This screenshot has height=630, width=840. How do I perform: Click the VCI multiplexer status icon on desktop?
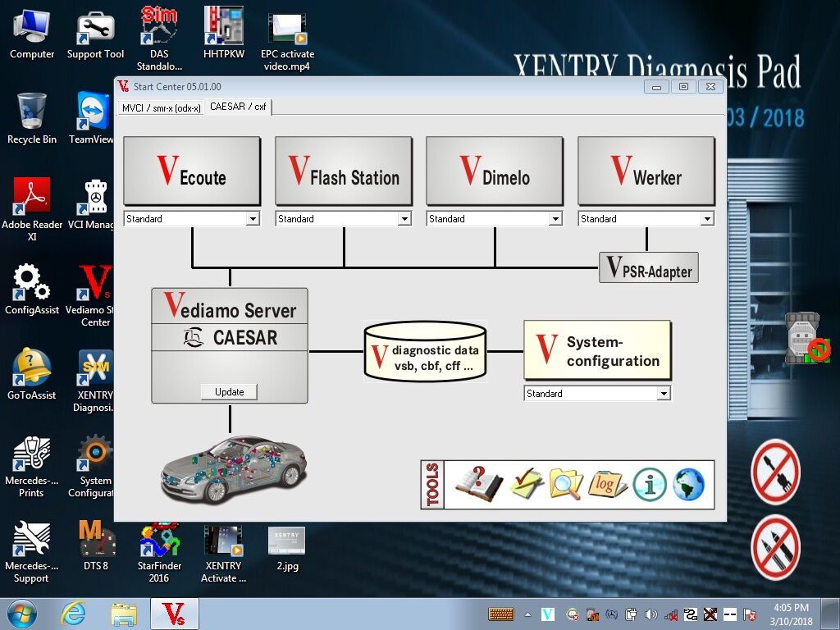[807, 337]
